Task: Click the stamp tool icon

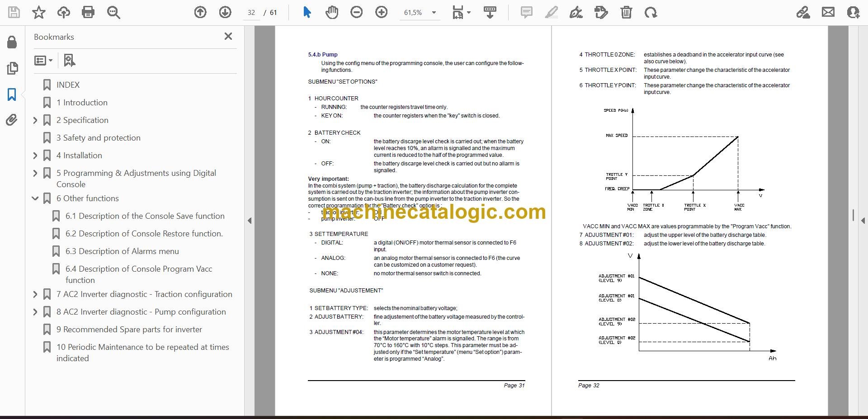Action: pos(601,12)
